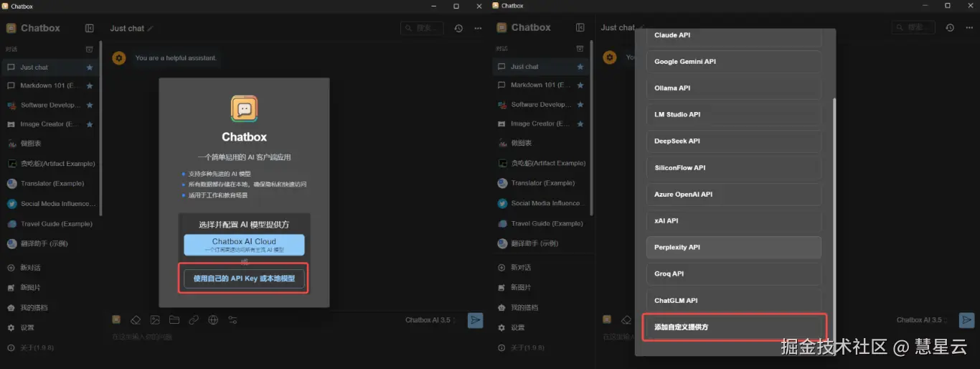Open the three-dot more menu in left window

[478, 28]
